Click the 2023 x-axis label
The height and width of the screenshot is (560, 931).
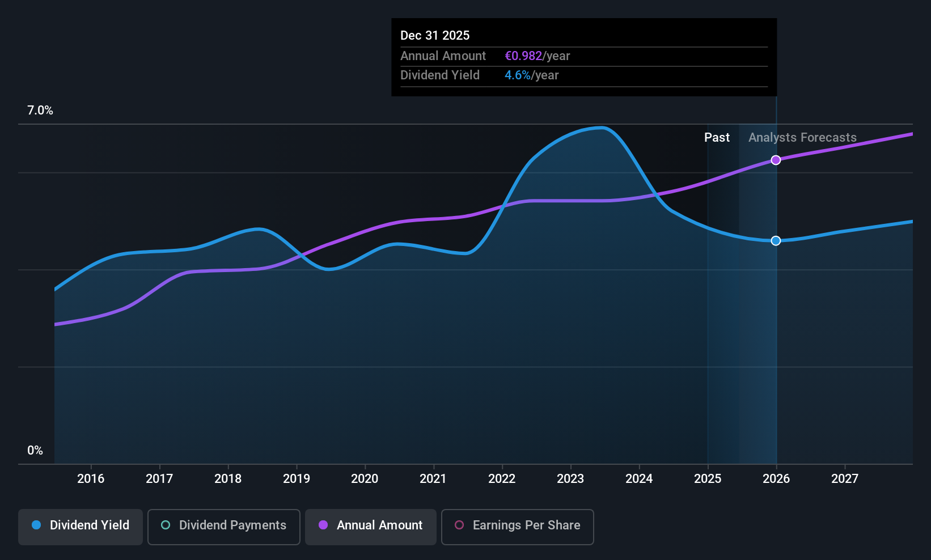[x=570, y=479]
